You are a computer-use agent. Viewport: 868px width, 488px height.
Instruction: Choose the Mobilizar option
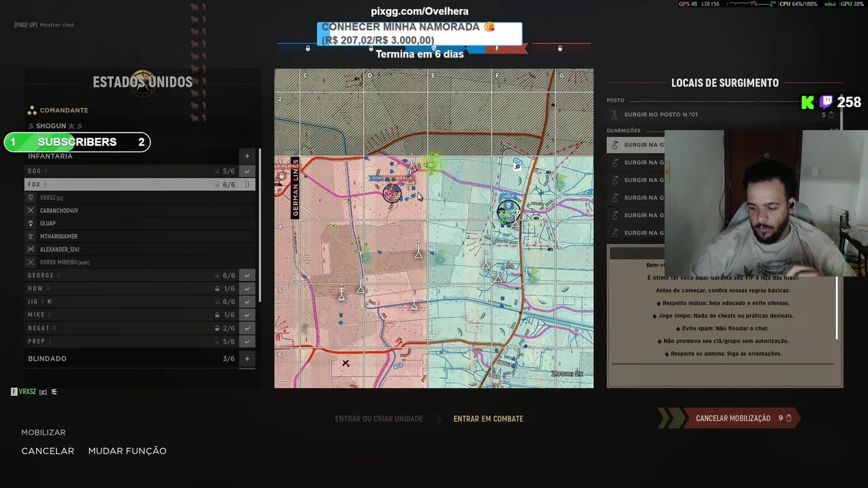point(43,432)
